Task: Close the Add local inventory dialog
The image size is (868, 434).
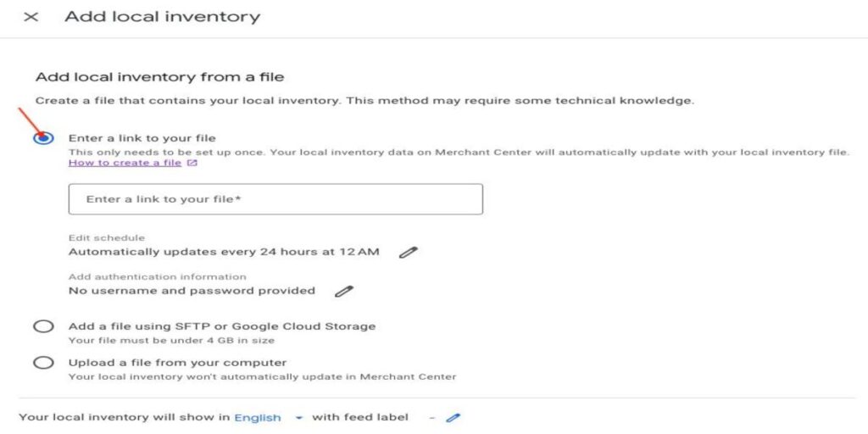Action: coord(31,17)
